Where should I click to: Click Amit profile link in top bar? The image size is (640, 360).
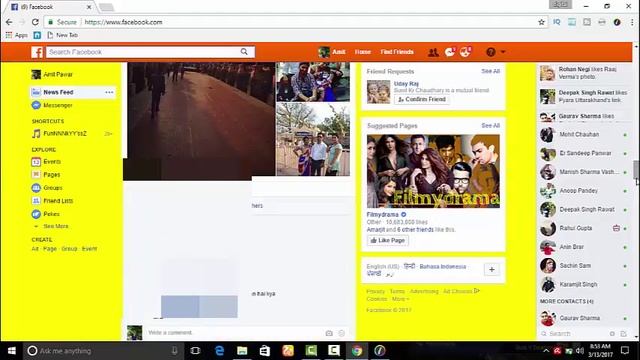[332, 52]
